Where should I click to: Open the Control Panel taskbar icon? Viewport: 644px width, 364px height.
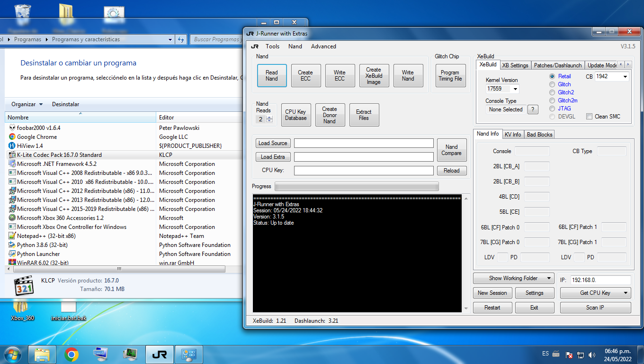point(188,355)
